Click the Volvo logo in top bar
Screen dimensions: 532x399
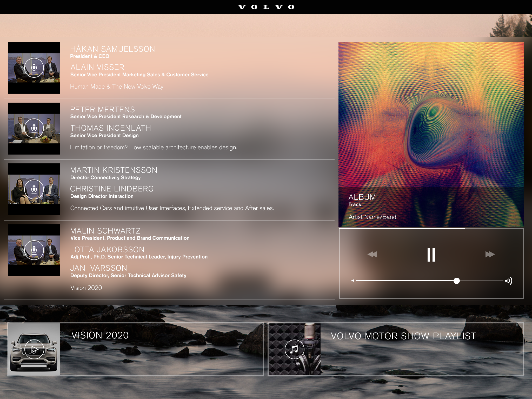pos(266,7)
